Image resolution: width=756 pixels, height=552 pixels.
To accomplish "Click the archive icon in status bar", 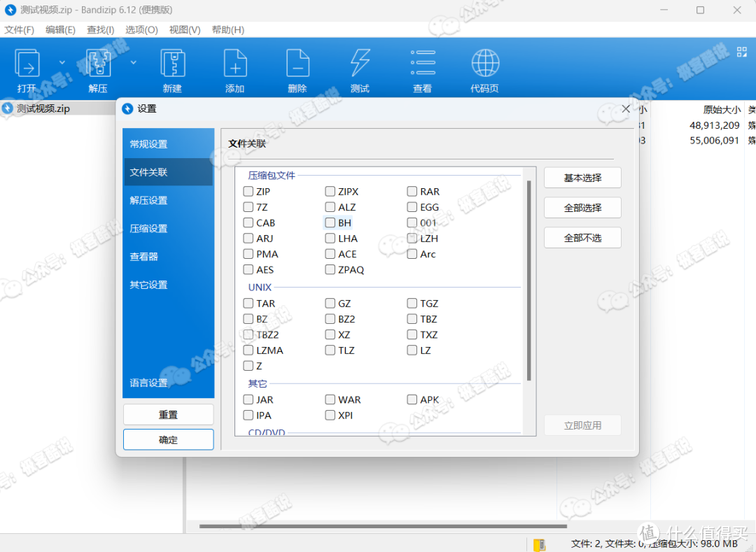I will click(x=539, y=544).
